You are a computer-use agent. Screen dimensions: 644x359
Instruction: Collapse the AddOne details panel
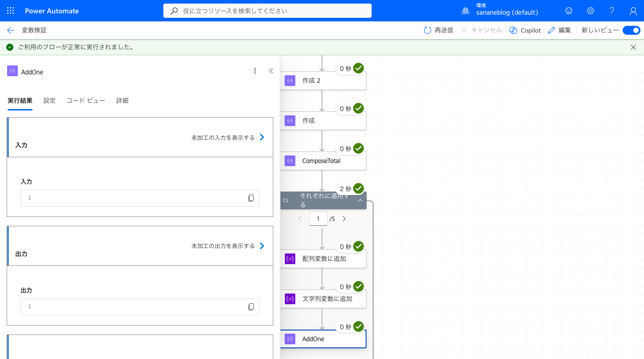[271, 71]
